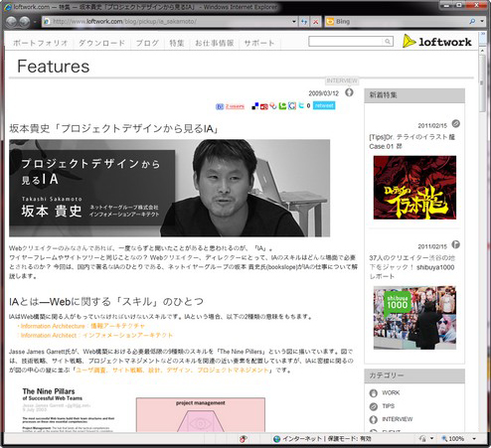Click the Internet Explorer icon in title bar
The image size is (491, 448).
point(8,7)
